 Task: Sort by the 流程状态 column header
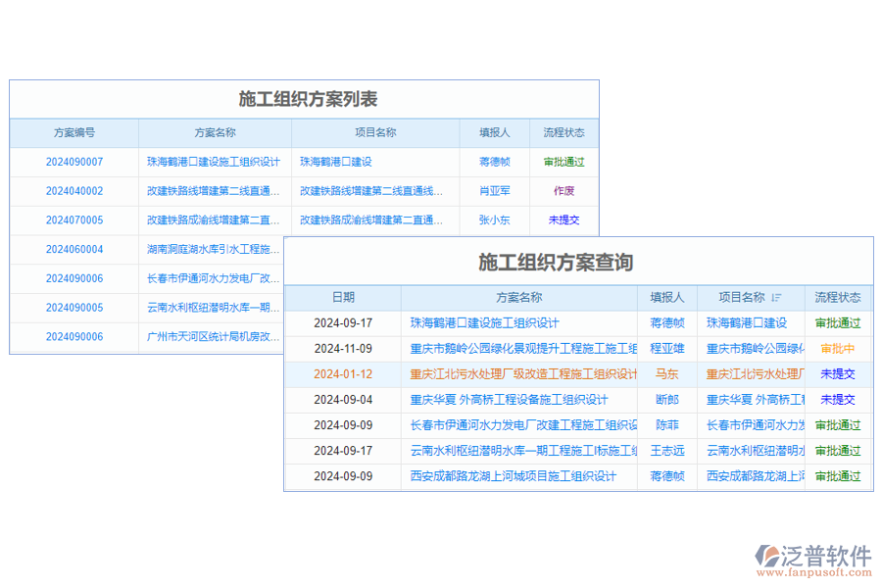point(838,298)
